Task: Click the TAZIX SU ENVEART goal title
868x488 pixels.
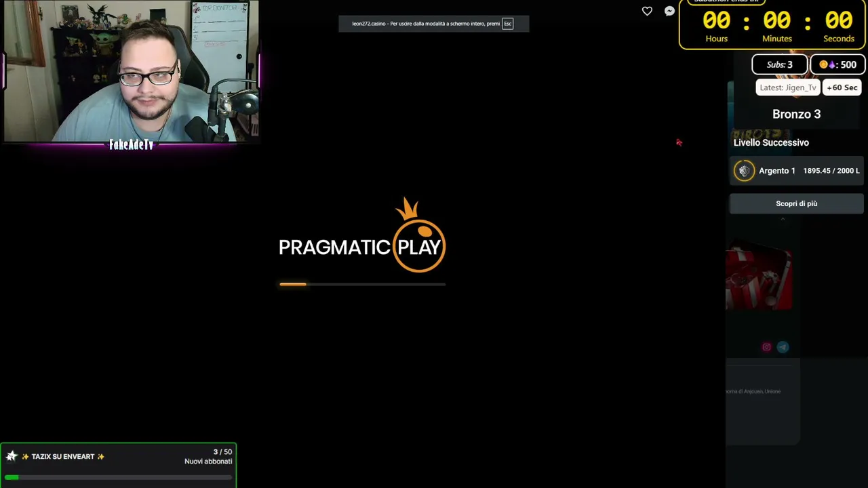Action: click(63, 456)
